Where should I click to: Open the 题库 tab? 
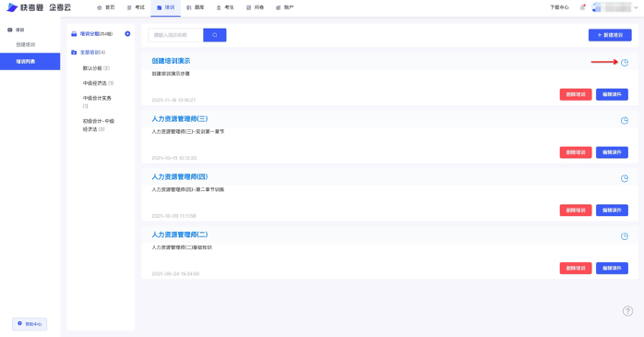(195, 7)
